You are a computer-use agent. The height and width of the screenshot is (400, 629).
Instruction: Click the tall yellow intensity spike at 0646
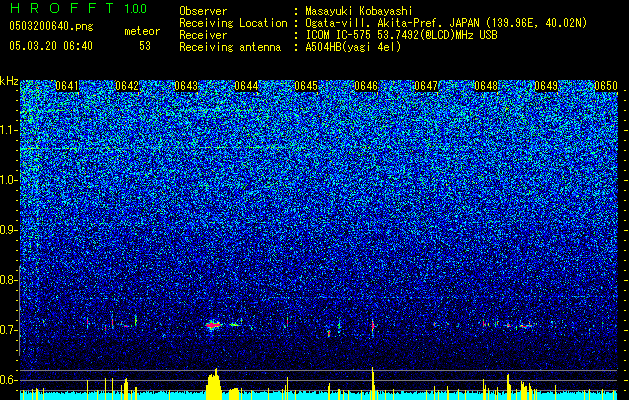pyautogui.click(x=373, y=383)
